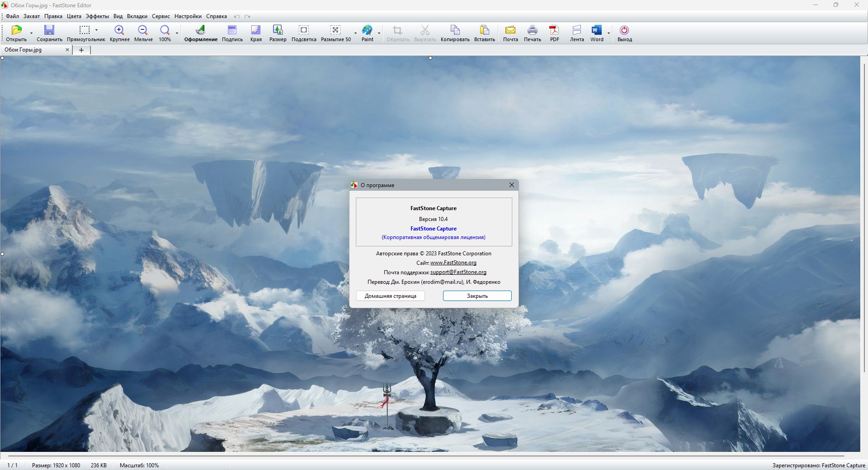Click the Почта email icon
The height and width of the screenshot is (470, 868).
click(x=510, y=30)
